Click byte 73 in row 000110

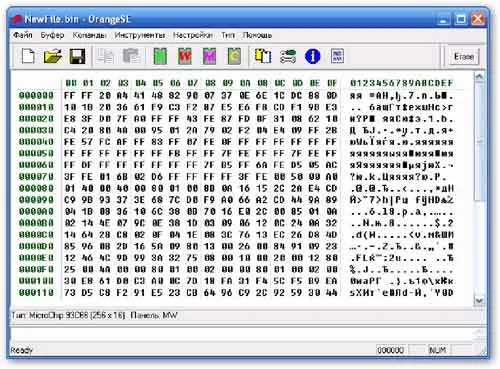(70, 293)
